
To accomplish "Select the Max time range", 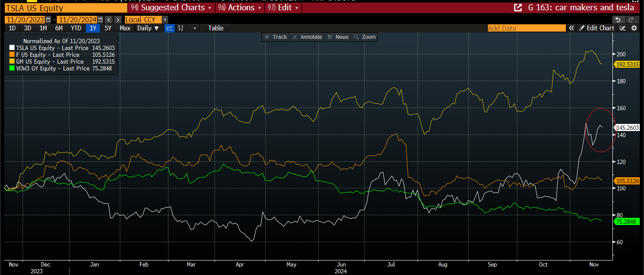I will coord(125,28).
